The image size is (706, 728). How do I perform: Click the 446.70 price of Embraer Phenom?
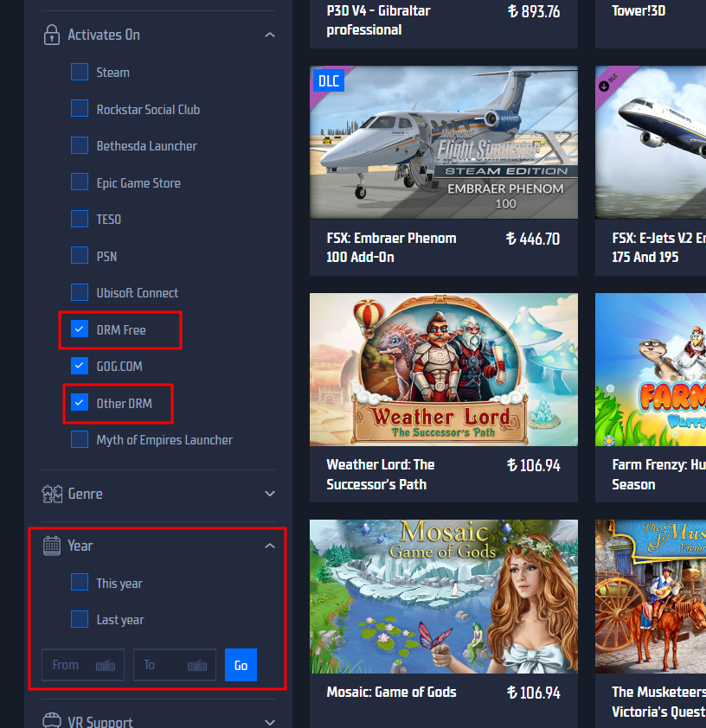coord(533,239)
